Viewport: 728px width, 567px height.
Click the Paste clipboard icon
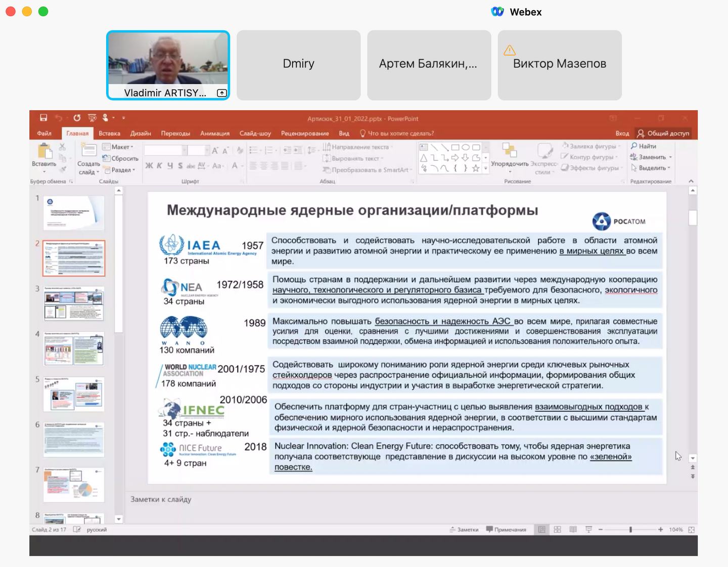pyautogui.click(x=44, y=151)
